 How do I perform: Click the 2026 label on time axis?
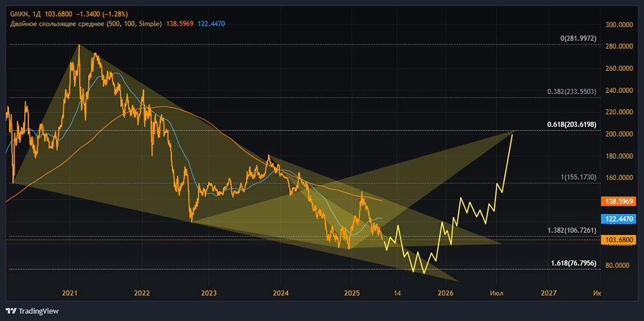446,293
